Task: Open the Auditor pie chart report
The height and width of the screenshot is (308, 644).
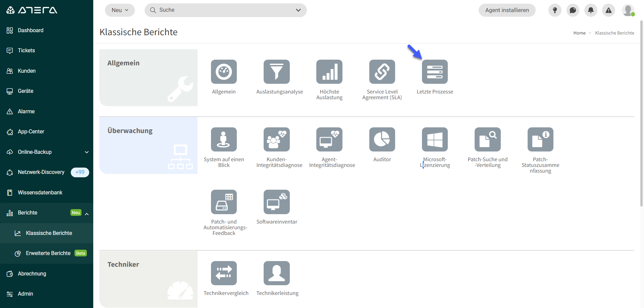Action: point(382,139)
